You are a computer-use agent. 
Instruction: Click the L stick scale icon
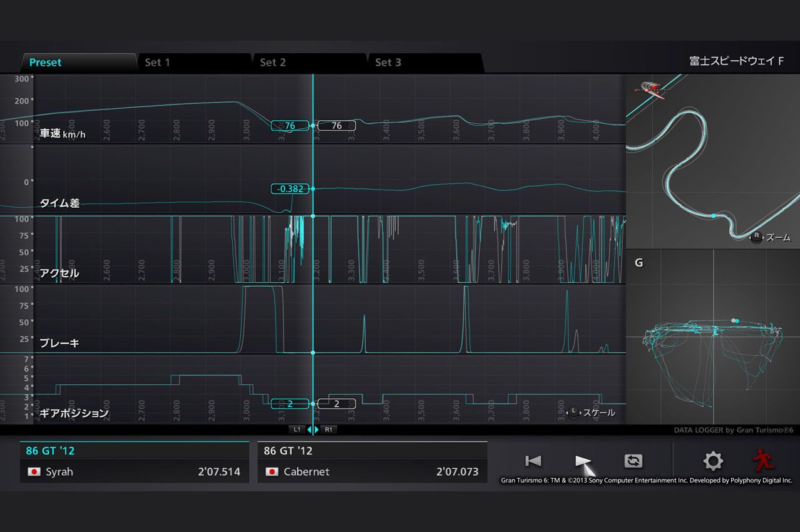coord(573,412)
